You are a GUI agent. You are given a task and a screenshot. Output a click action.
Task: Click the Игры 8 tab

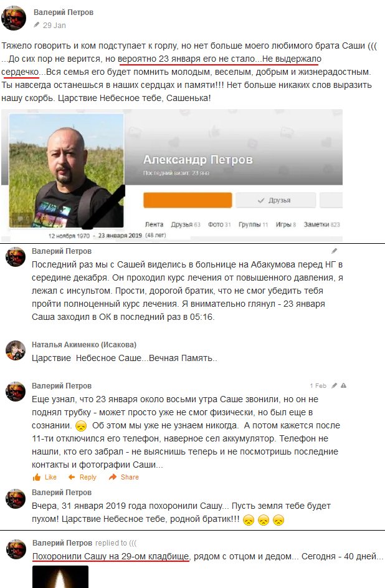click(x=286, y=224)
